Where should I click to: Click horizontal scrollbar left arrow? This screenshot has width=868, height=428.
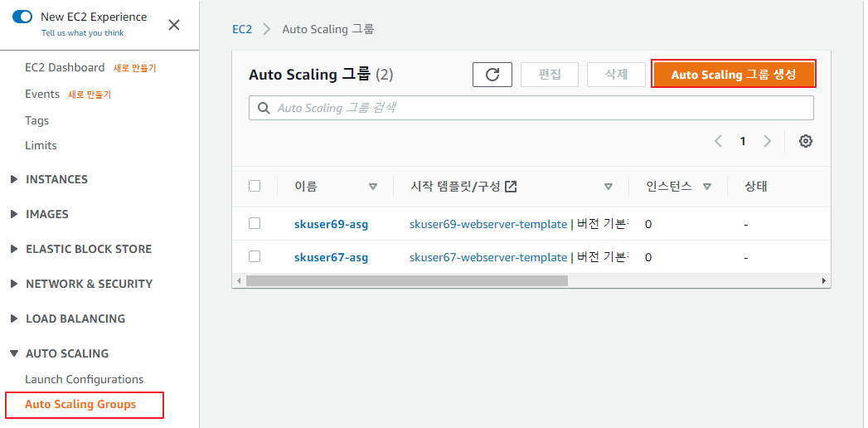(239, 280)
